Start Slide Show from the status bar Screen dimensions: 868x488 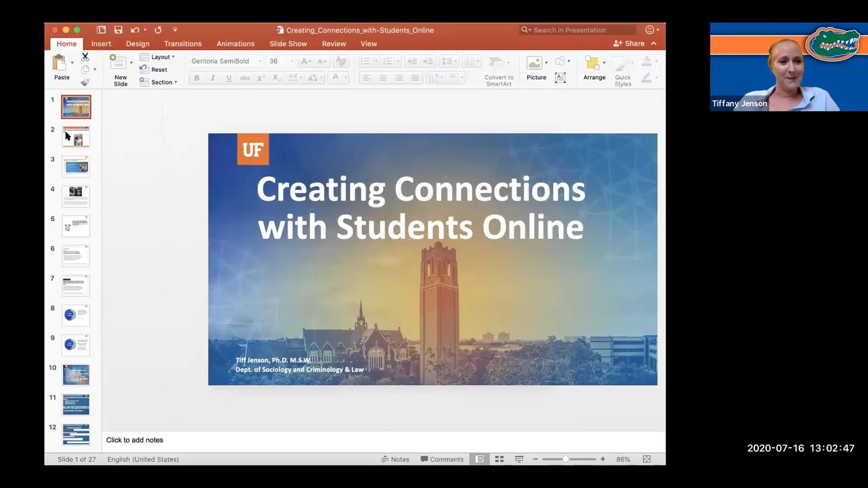519,459
